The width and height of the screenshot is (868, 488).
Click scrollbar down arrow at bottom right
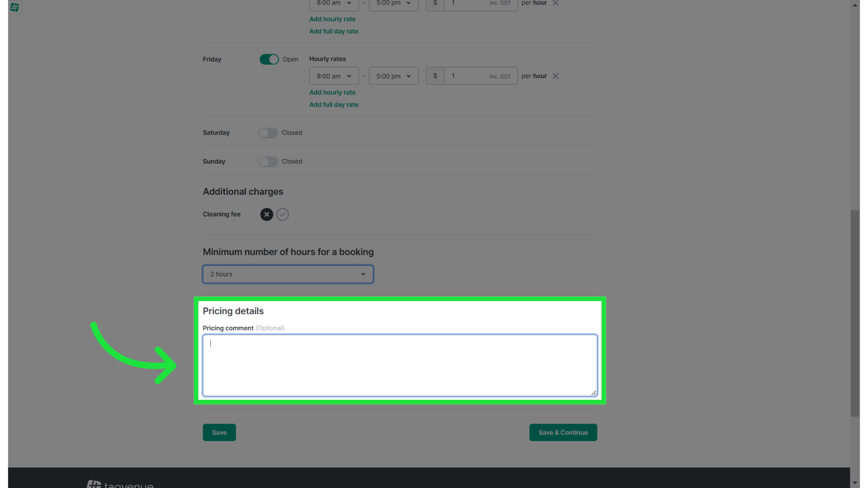tap(855, 483)
